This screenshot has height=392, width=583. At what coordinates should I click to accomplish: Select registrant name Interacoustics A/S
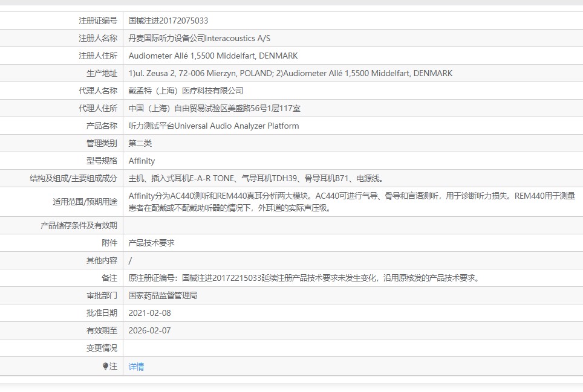(x=200, y=38)
